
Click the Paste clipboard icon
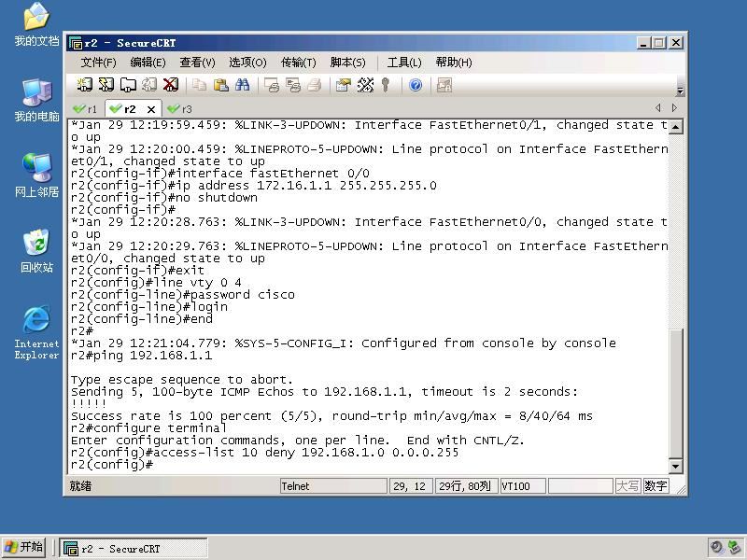coord(220,85)
